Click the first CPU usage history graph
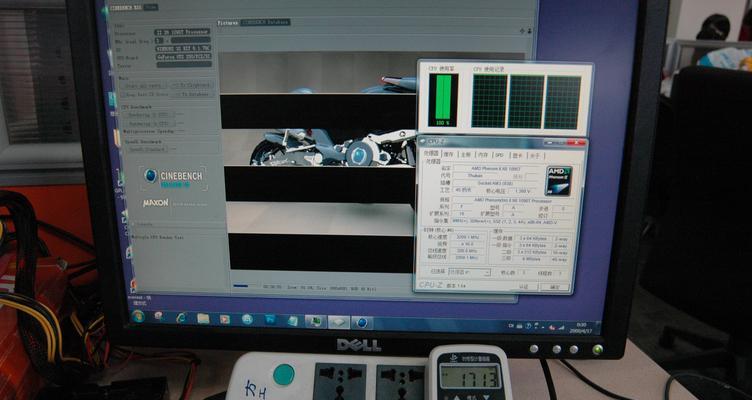 pos(489,101)
